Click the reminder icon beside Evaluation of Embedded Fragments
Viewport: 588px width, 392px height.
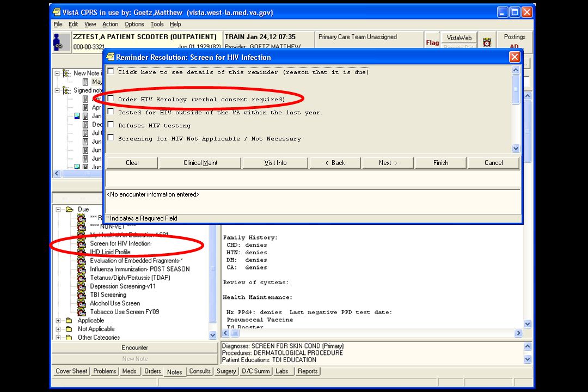(x=81, y=261)
